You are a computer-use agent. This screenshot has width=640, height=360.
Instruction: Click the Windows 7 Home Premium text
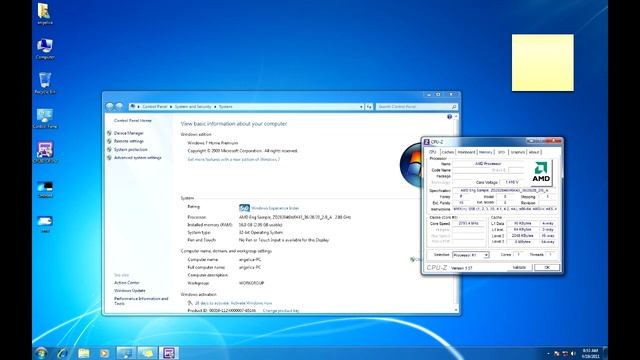pyautogui.click(x=213, y=143)
